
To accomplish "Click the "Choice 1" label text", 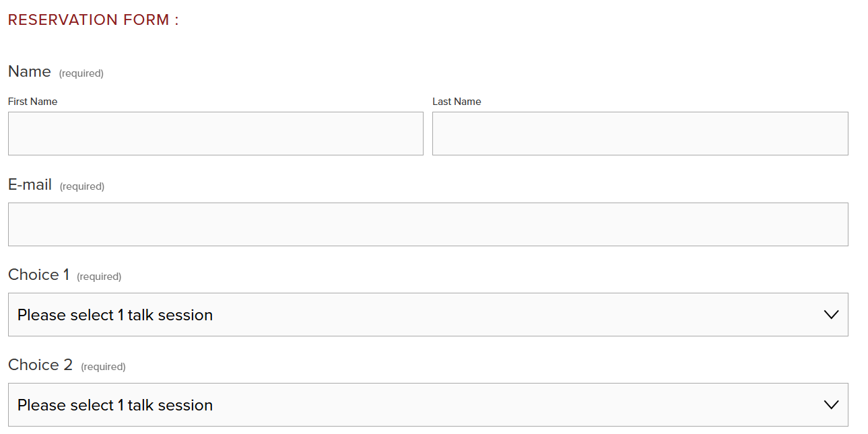I will pyautogui.click(x=38, y=275).
